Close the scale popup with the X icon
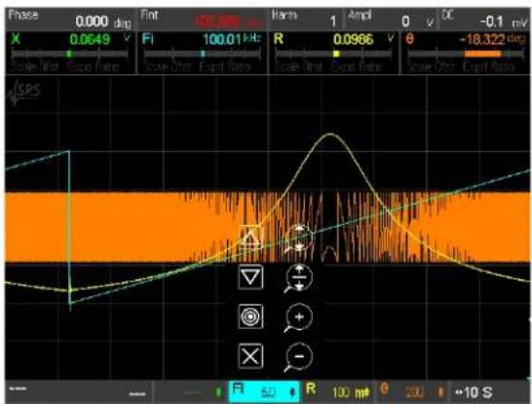This screenshot has height=404, width=532. tap(250, 356)
